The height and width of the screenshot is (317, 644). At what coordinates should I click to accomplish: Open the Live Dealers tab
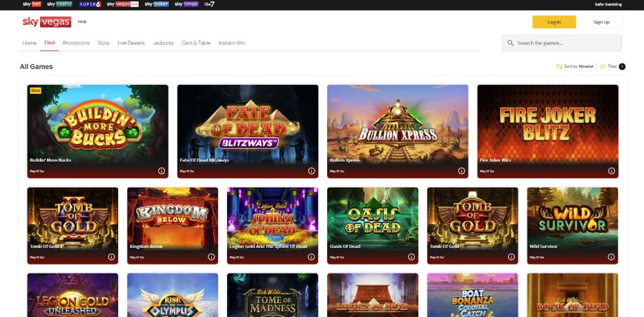[x=131, y=43]
